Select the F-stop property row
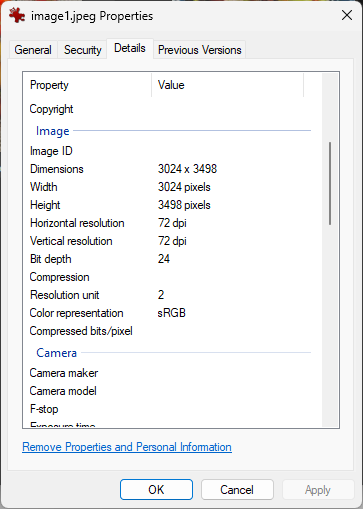 tap(170, 409)
